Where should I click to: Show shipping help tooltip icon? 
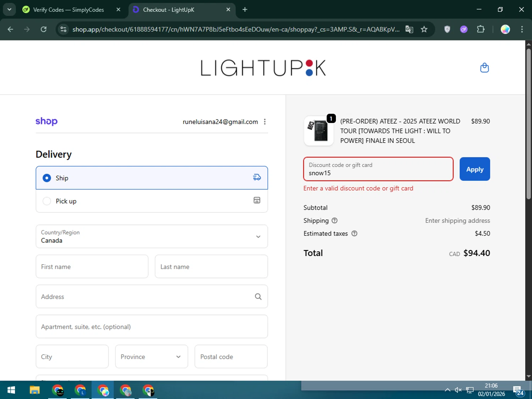[334, 221]
